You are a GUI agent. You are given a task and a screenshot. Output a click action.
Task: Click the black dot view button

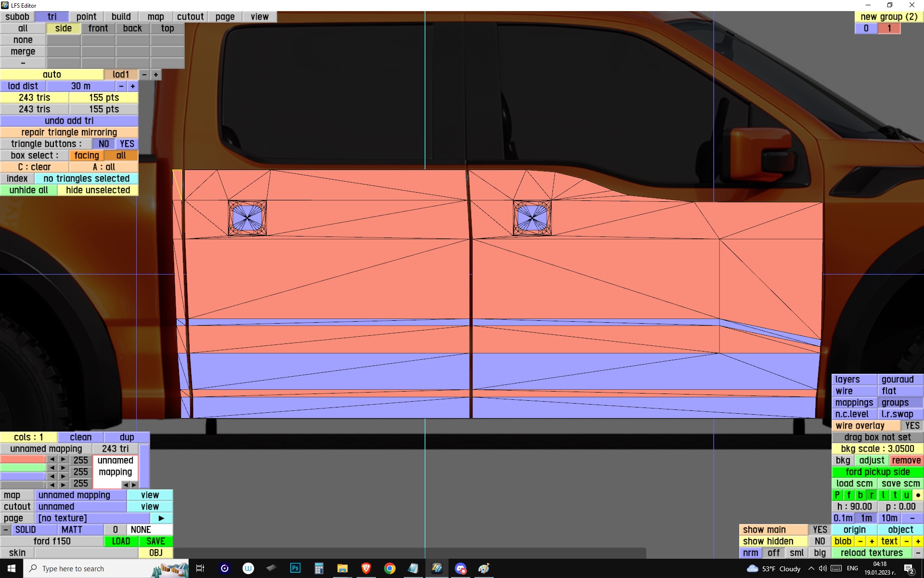[x=918, y=495]
